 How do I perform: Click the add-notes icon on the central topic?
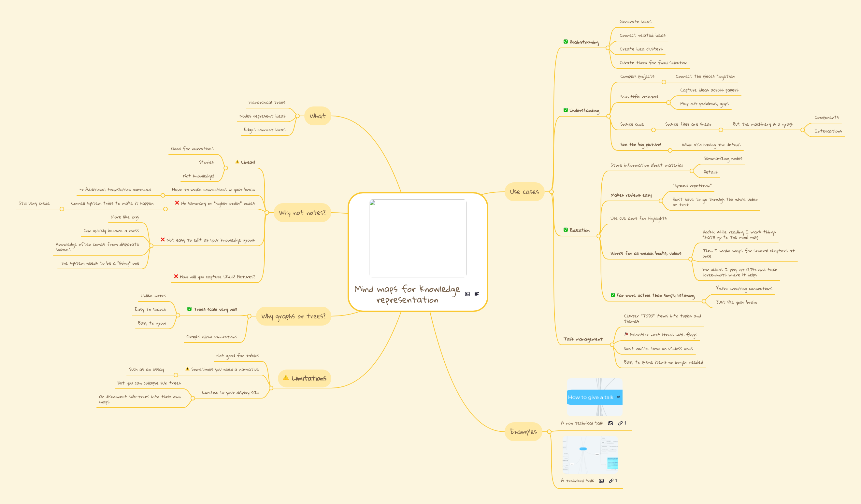coord(477,294)
